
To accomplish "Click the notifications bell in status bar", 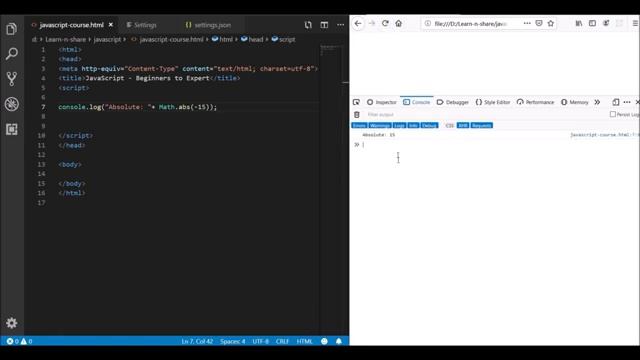I will (339, 341).
